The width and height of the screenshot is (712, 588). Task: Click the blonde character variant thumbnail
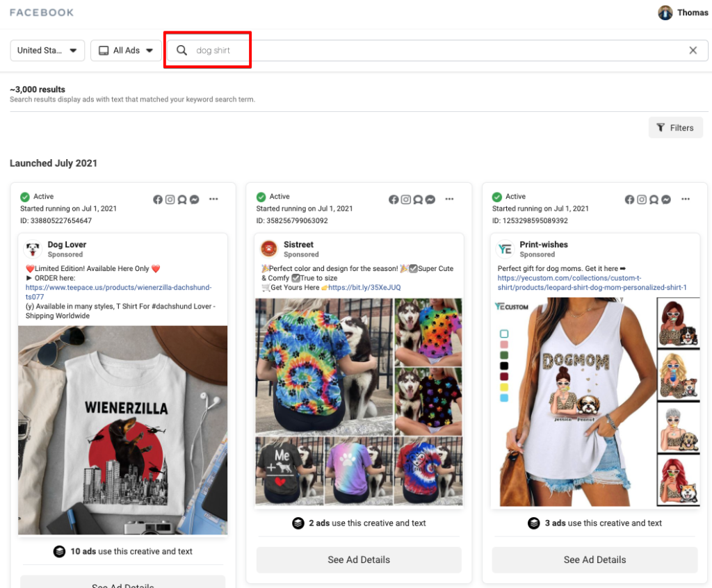point(679,375)
